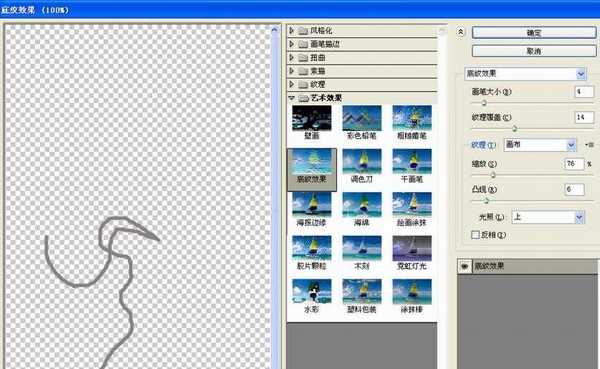
Task: Click the 确定 OK button
Action: point(534,33)
